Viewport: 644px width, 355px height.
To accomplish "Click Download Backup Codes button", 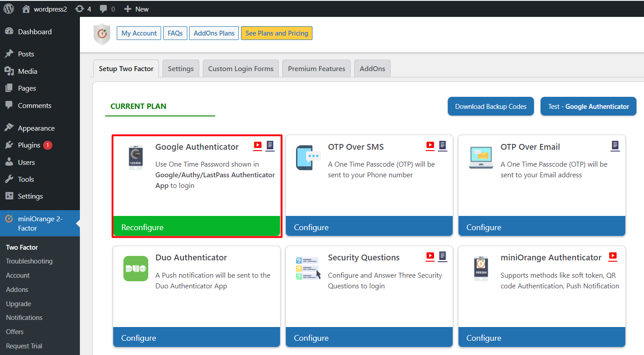I will pyautogui.click(x=490, y=106).
